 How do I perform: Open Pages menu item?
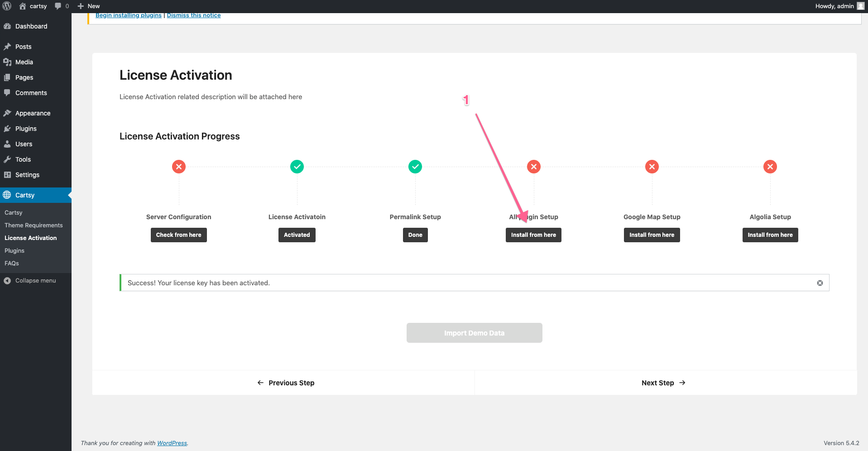point(36,77)
